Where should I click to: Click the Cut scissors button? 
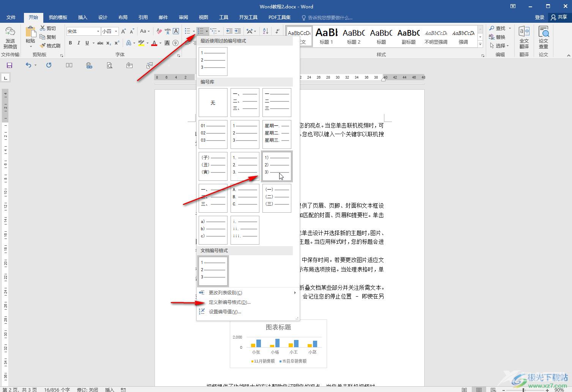pyautogui.click(x=48, y=28)
